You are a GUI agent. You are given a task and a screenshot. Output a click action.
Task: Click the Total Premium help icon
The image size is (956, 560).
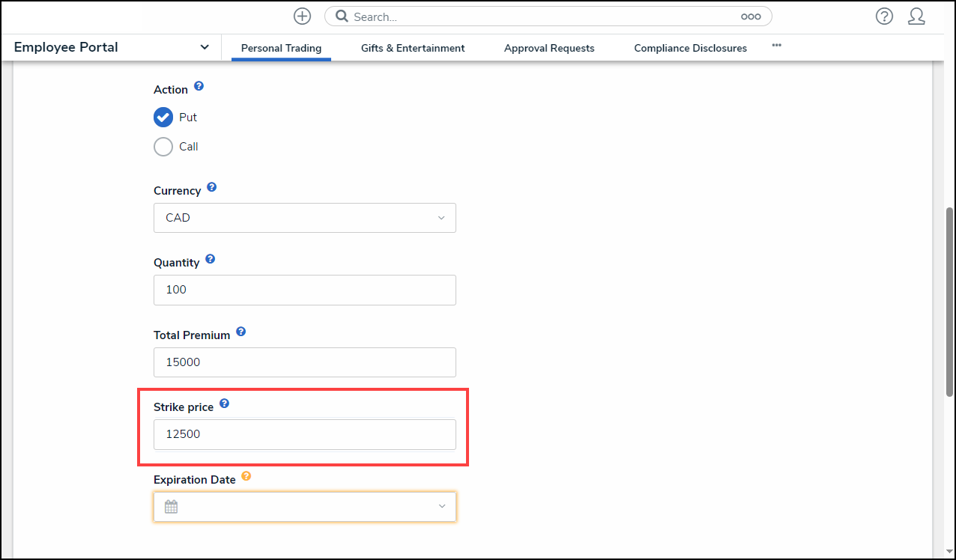click(240, 332)
